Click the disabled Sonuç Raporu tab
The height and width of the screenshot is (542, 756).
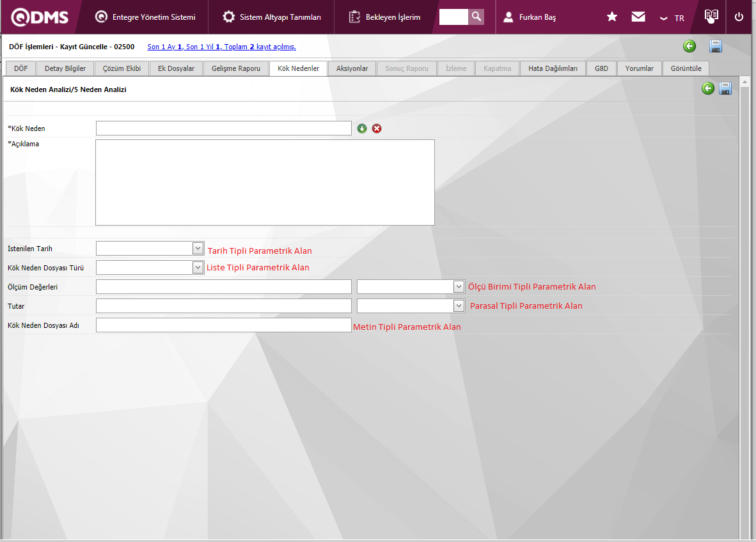[406, 68]
